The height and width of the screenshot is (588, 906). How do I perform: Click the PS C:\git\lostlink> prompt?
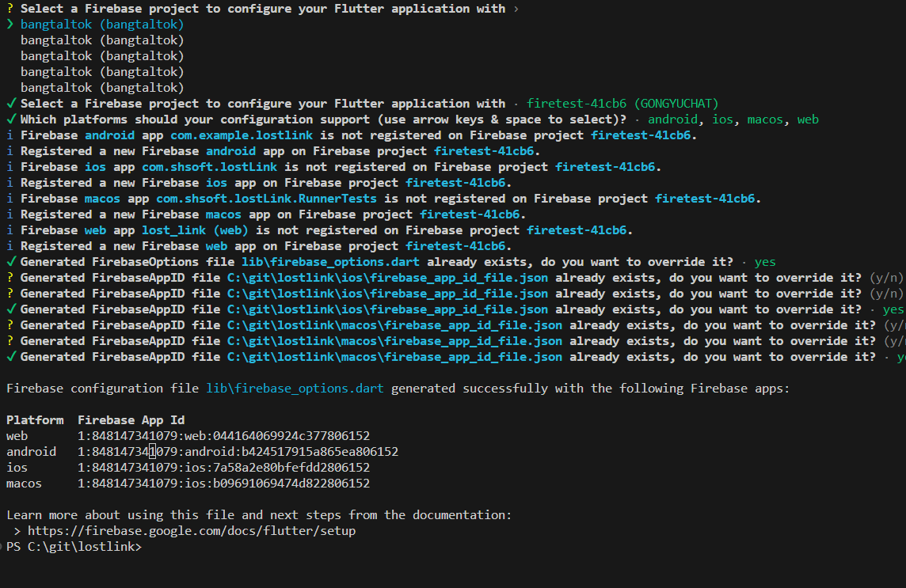pos(74,546)
